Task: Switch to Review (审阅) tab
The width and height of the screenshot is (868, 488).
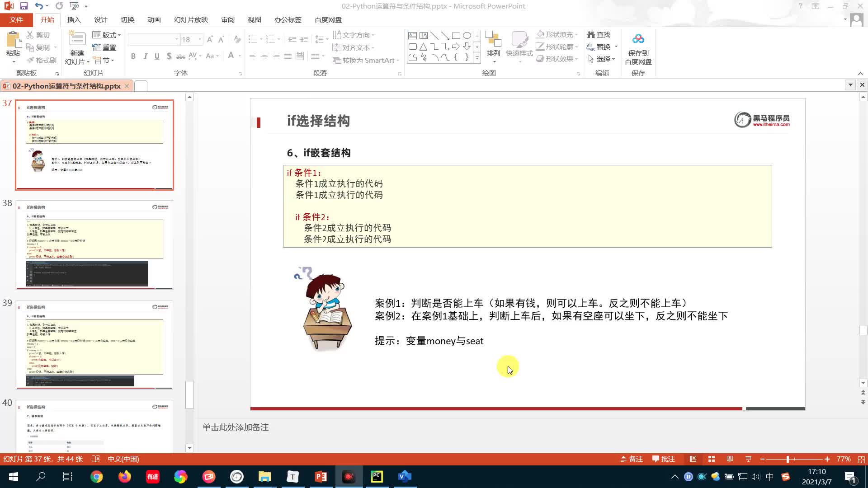Action: pos(228,19)
